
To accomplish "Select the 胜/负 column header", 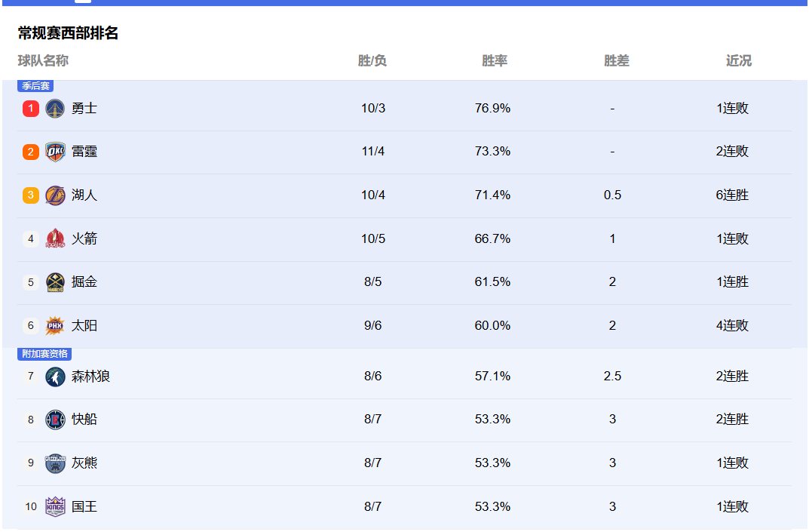I will [x=372, y=61].
